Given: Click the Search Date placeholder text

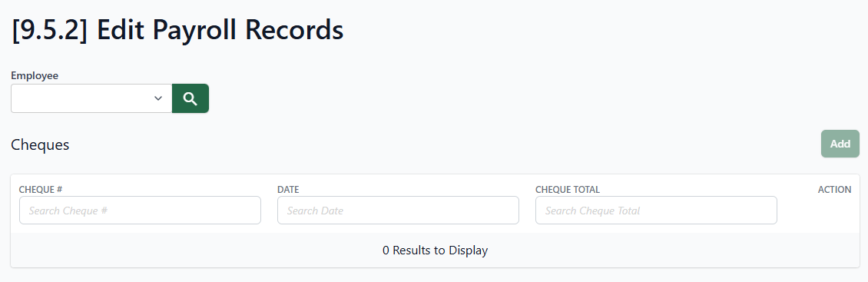Looking at the screenshot, I should (315, 211).
